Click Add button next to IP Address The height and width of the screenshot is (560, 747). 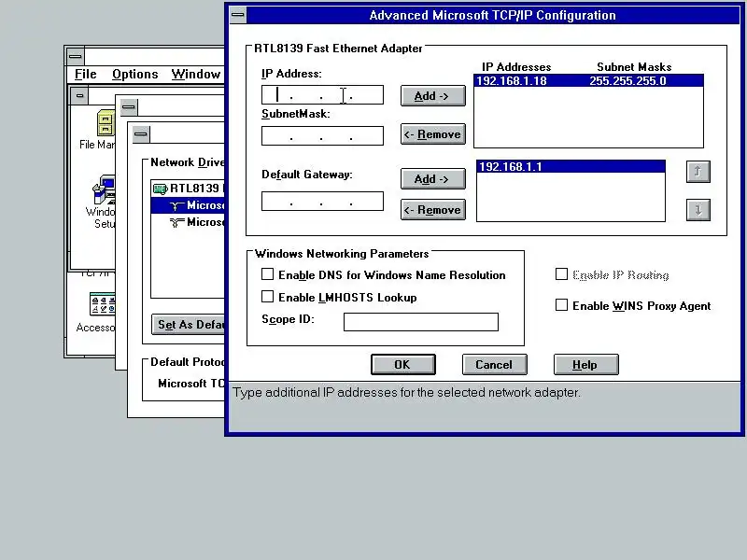pyautogui.click(x=432, y=96)
